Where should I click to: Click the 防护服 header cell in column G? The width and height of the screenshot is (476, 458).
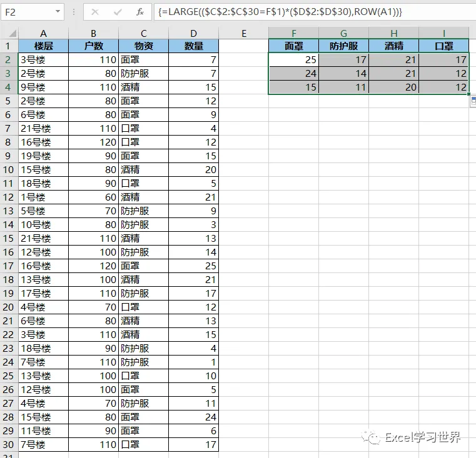(343, 46)
